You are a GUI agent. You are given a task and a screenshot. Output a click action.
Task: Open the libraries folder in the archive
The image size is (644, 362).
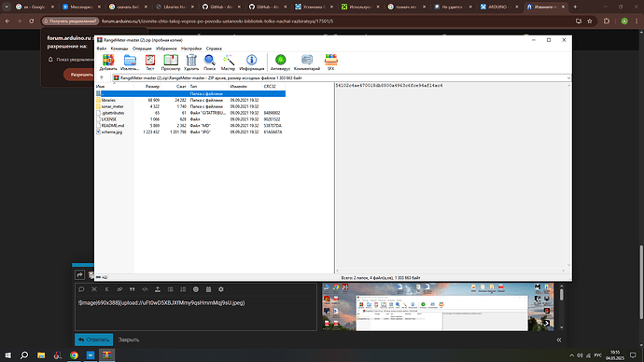pyautogui.click(x=108, y=100)
